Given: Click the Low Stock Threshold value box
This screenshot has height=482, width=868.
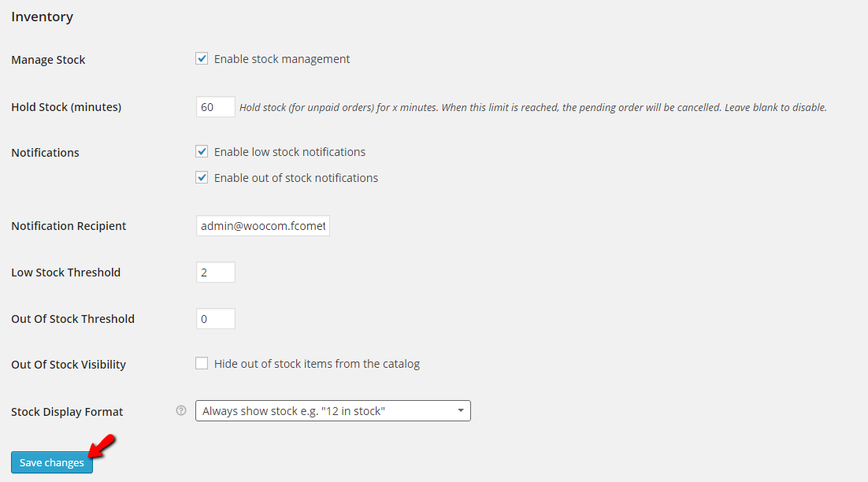Looking at the screenshot, I should tap(215, 272).
